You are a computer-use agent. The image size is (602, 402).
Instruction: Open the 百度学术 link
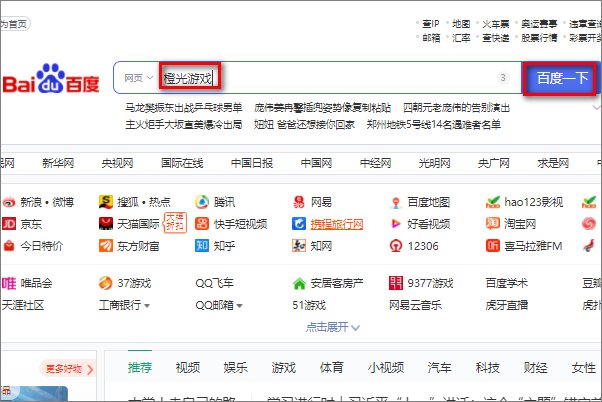pos(507,283)
